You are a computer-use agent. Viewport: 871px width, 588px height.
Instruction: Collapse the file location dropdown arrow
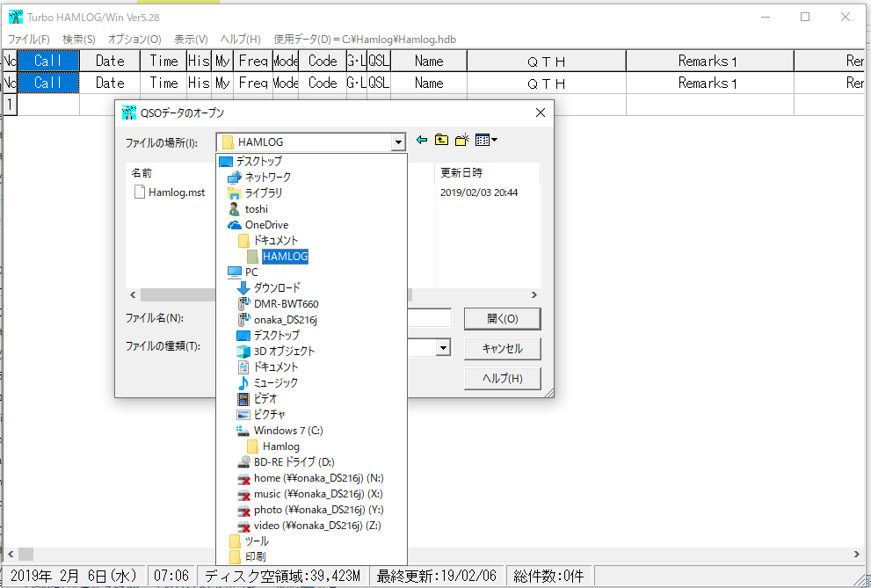click(398, 142)
